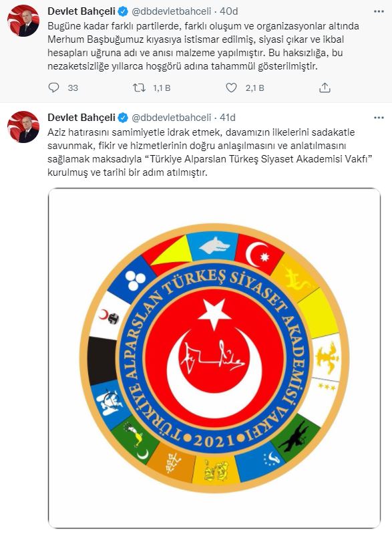
Task: Retweet the 40d tweet
Action: [x=139, y=88]
